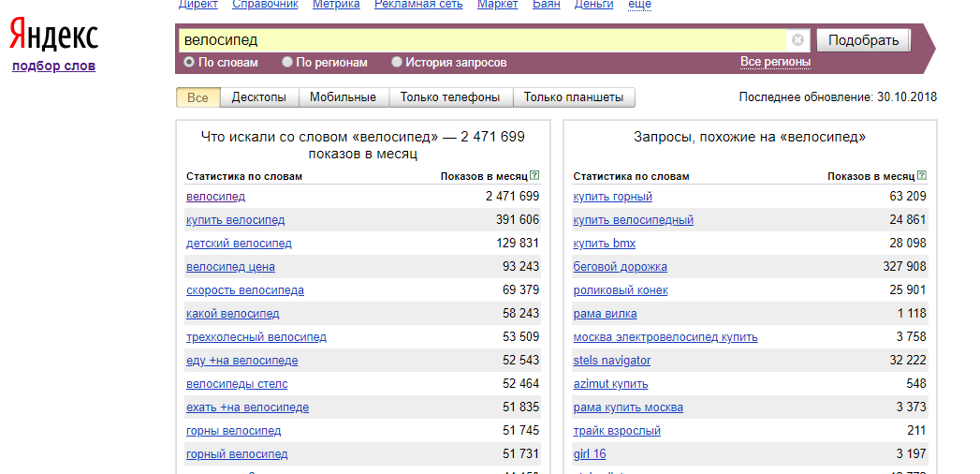Open the 'рама вилка' similar query
The image size is (980, 474).
pos(605,313)
